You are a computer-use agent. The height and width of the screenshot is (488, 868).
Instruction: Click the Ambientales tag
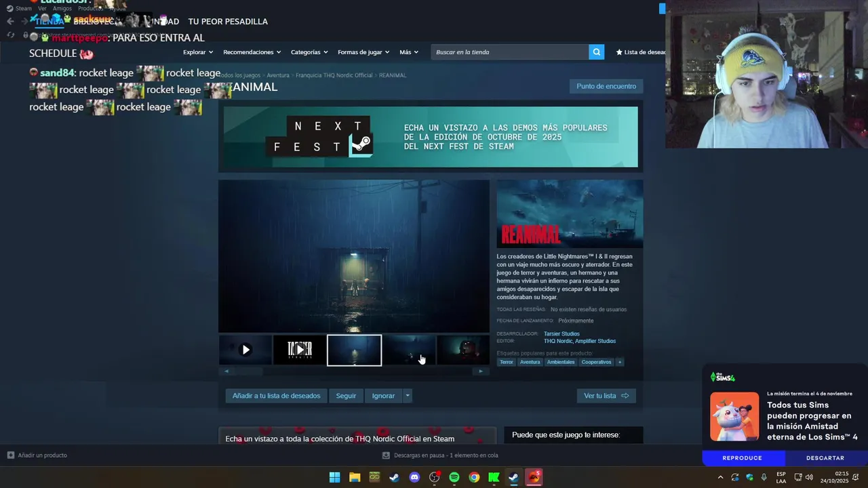(x=561, y=362)
